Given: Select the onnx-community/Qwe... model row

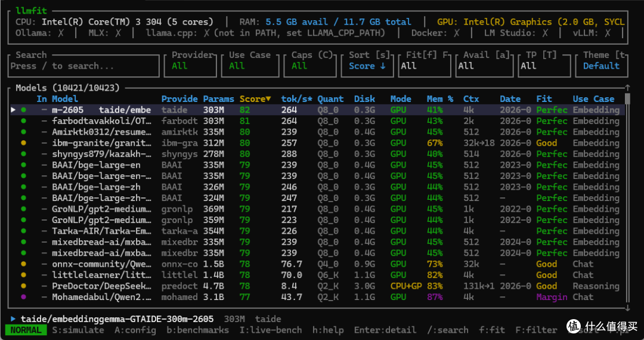Looking at the screenshot, I should coord(317,264).
